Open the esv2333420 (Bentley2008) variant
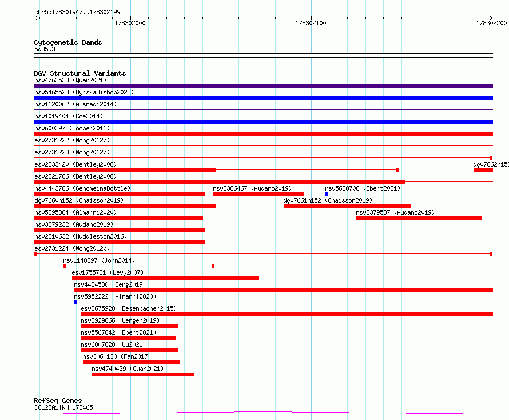509x420 pixels. click(75, 164)
